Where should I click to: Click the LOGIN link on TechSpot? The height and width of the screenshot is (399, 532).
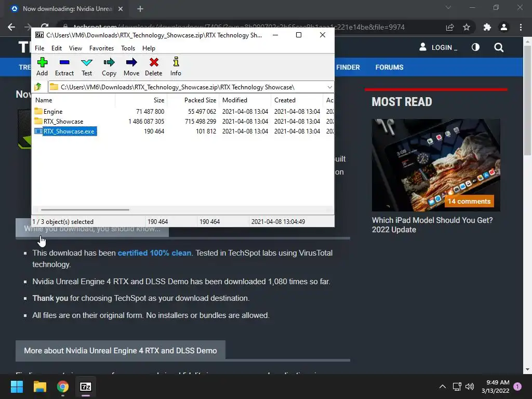(x=438, y=47)
